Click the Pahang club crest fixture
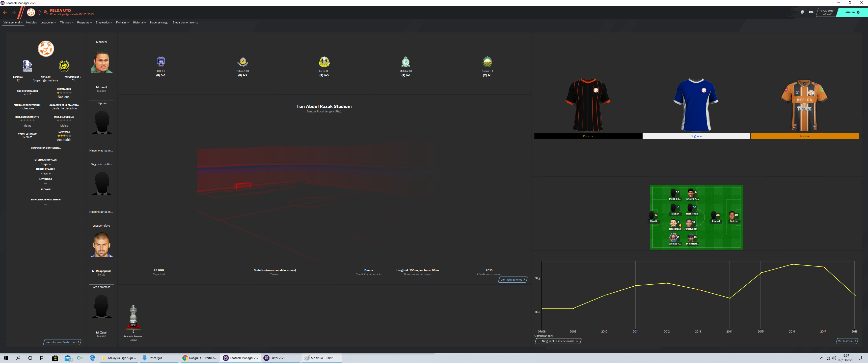This screenshot has width=868, height=363. [x=242, y=62]
